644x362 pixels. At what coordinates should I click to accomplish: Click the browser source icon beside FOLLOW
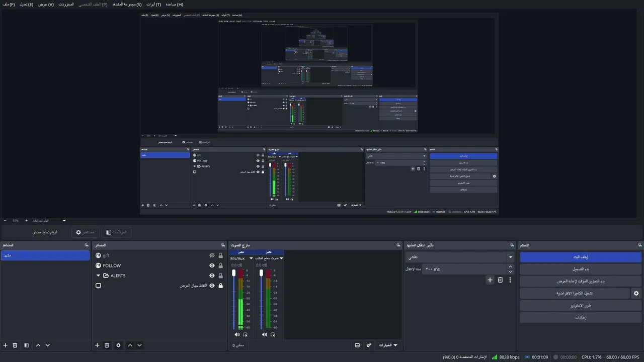click(x=98, y=265)
